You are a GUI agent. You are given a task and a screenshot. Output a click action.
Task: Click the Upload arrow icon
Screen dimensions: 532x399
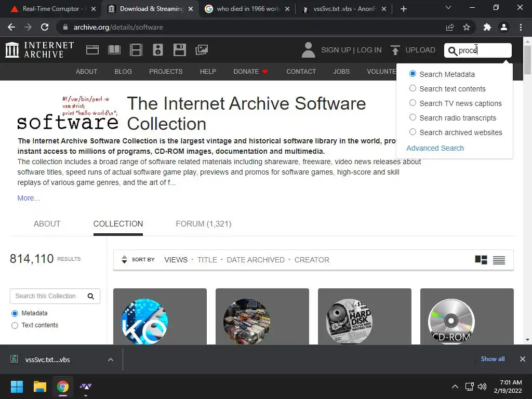click(395, 50)
